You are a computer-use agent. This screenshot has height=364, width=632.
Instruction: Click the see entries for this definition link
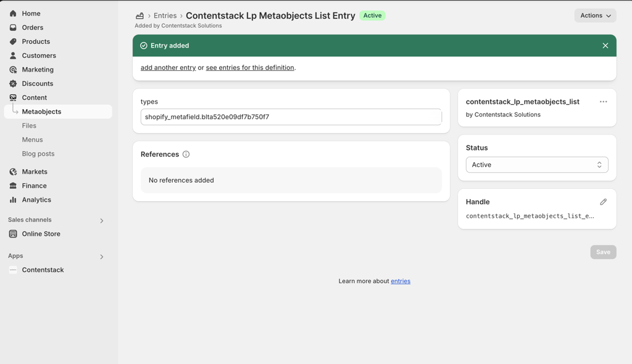[x=250, y=68]
